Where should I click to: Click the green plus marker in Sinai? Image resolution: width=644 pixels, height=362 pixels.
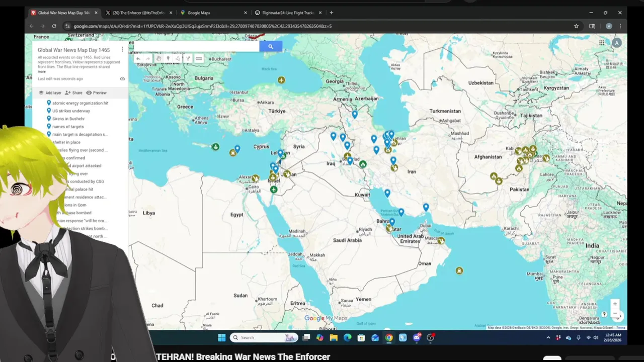point(274,190)
